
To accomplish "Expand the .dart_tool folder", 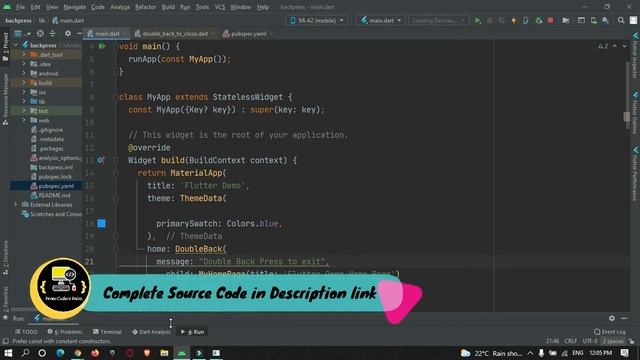I will (x=24, y=54).
